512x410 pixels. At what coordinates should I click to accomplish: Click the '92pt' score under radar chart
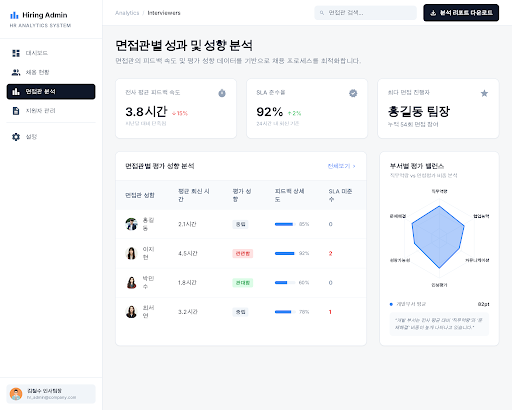[483, 304]
